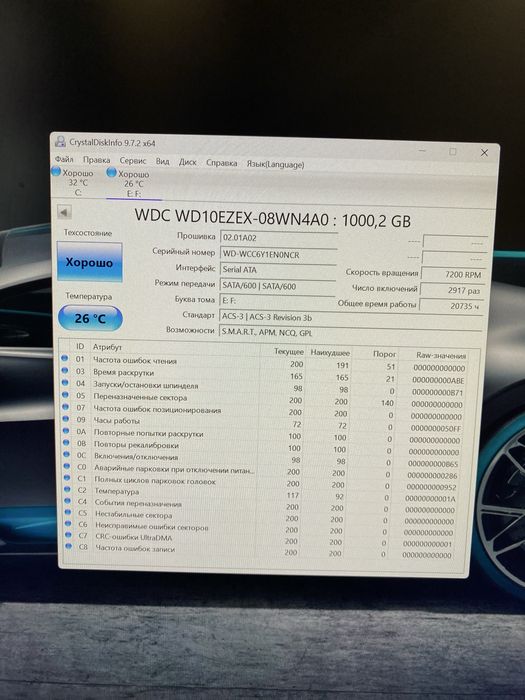Click status dot for 0A Повторные попытки раскрутки
The image size is (525, 700).
click(x=66, y=431)
